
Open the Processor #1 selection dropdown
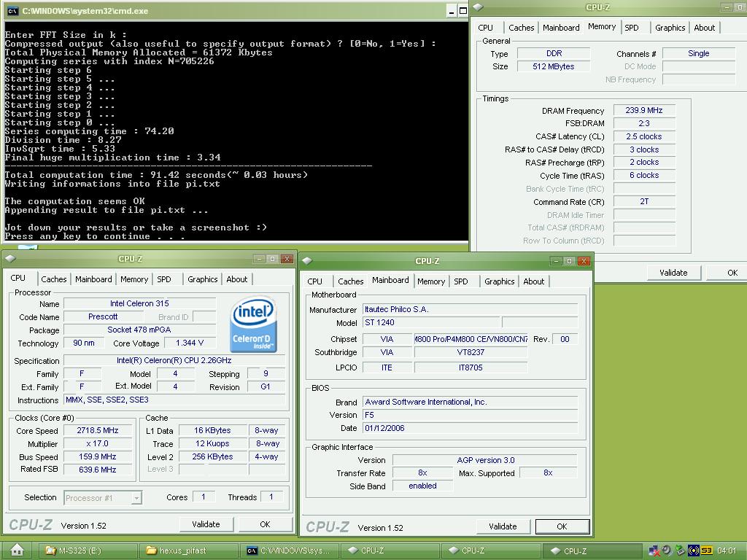pos(136,498)
